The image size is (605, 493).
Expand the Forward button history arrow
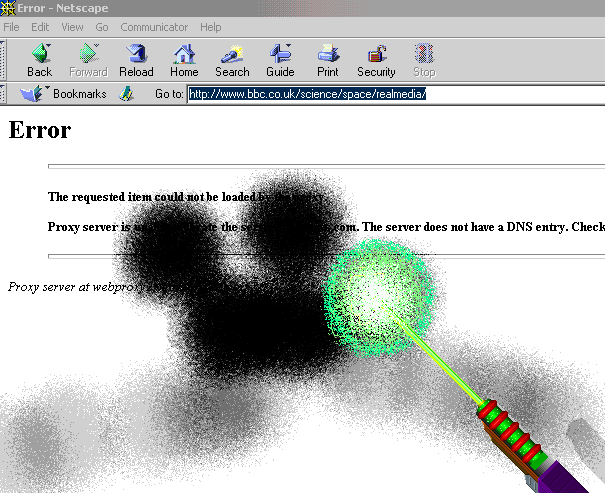pos(96,46)
